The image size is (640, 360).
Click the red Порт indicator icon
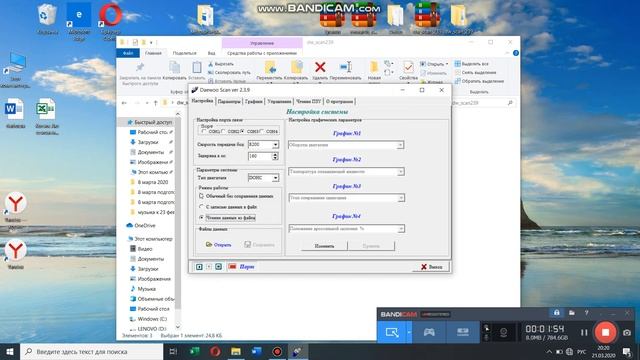232,267
